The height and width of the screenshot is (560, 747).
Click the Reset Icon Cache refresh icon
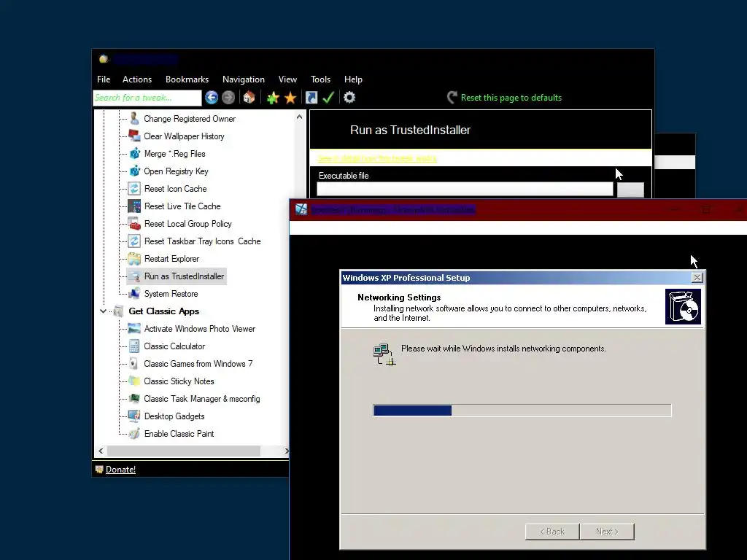pyautogui.click(x=134, y=189)
